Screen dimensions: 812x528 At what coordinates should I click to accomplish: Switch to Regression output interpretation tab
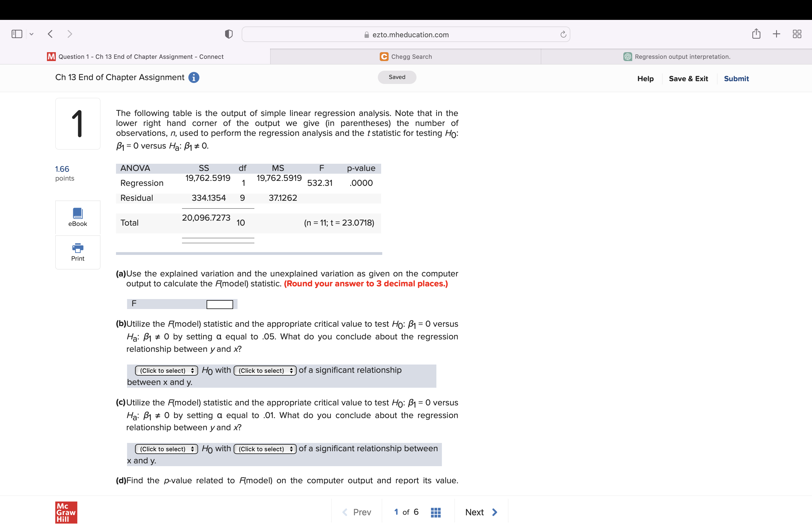677,57
